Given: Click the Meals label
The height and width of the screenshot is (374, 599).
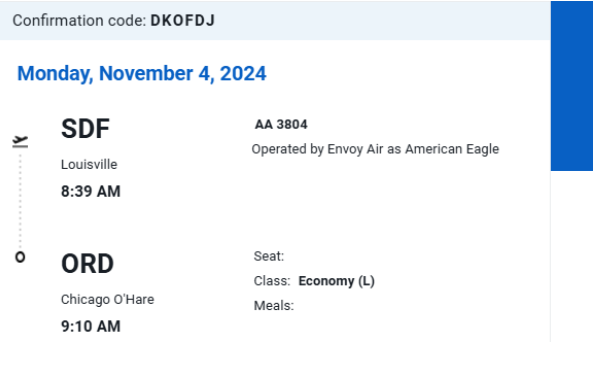Looking at the screenshot, I should [x=274, y=306].
